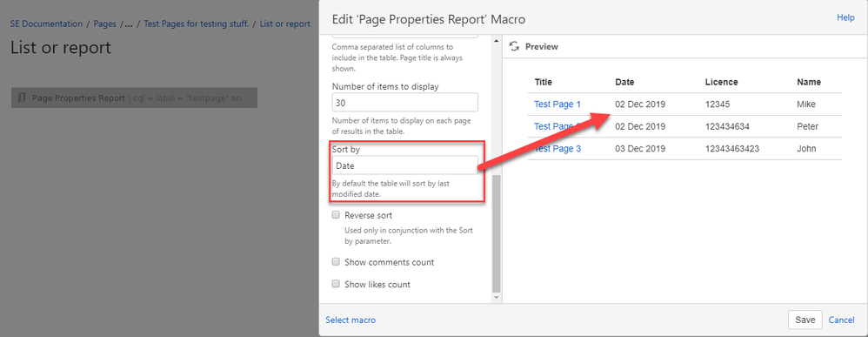Click the Save button
Viewport: 868px width, 337px height.
805,320
